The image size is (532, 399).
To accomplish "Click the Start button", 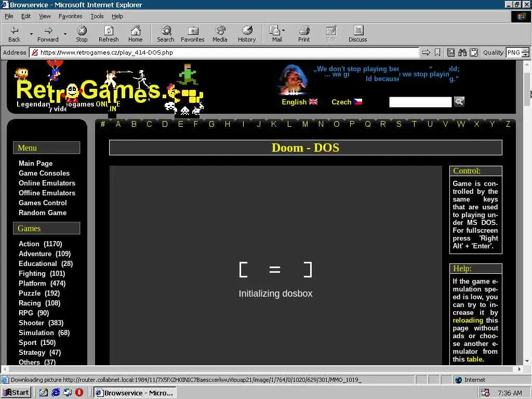I will (x=16, y=393).
